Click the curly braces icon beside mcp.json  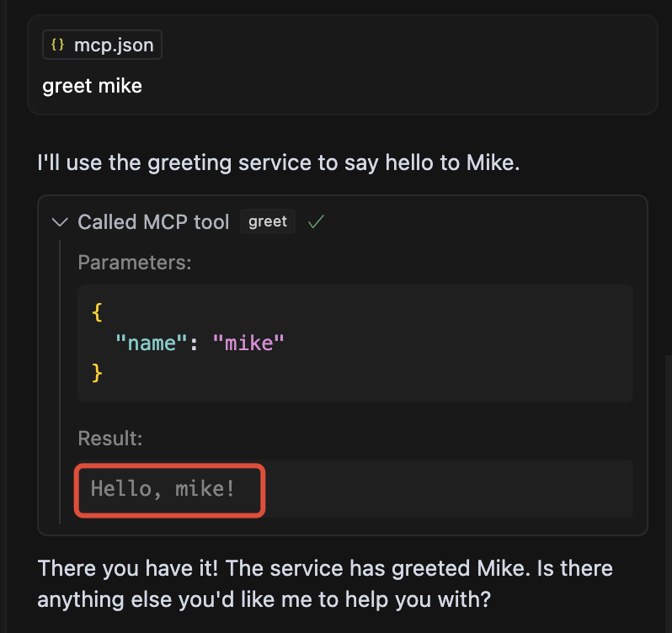tap(57, 45)
